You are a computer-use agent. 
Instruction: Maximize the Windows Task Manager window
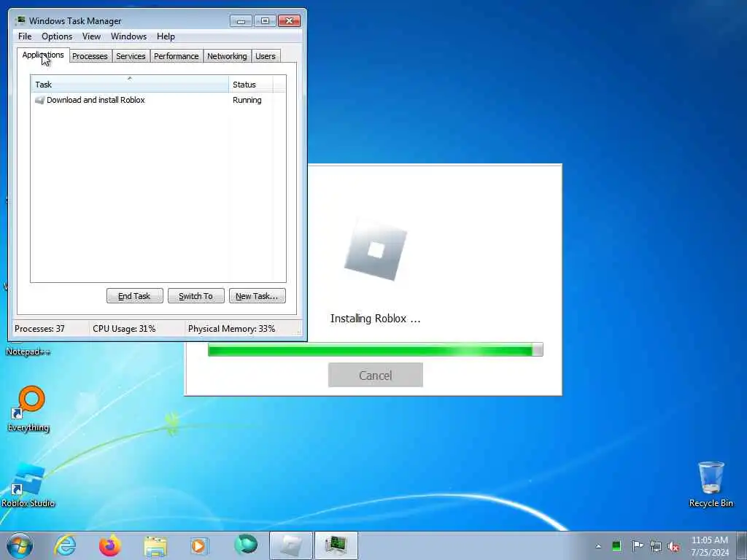pos(265,20)
